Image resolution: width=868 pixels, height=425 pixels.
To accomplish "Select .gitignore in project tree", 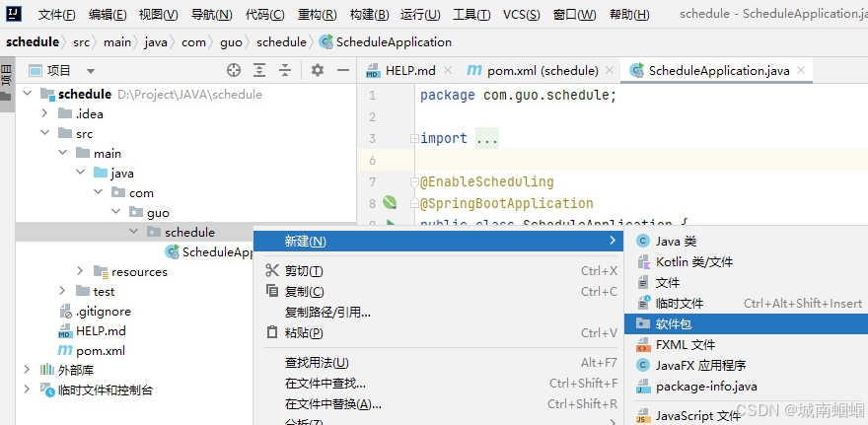I will (x=103, y=311).
